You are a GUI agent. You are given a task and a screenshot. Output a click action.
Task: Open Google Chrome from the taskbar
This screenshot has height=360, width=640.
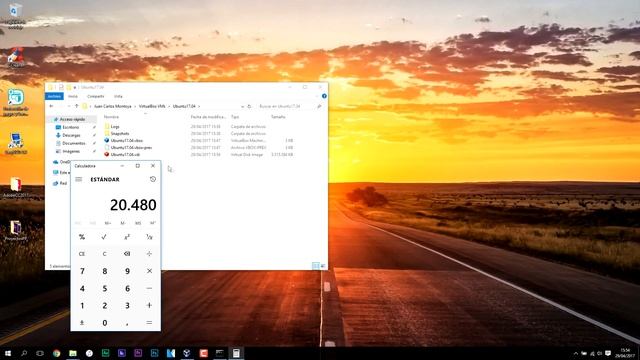56,353
